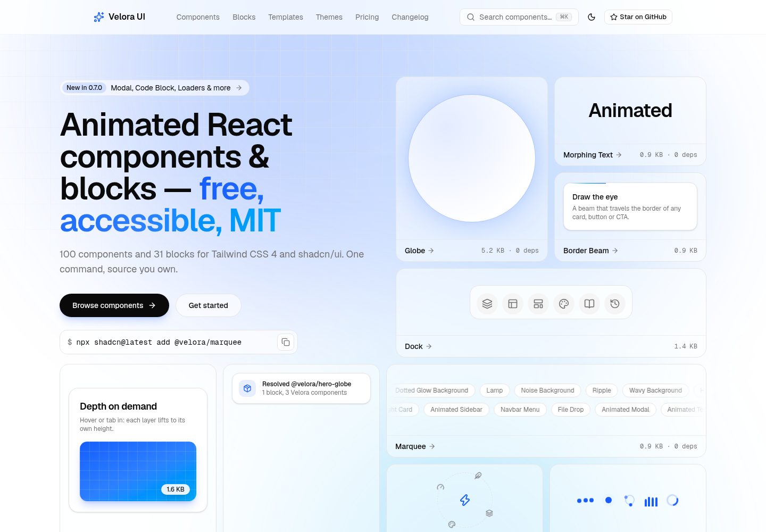This screenshot has width=766, height=532.
Task: Open the Dock component link
Action: coord(418,346)
